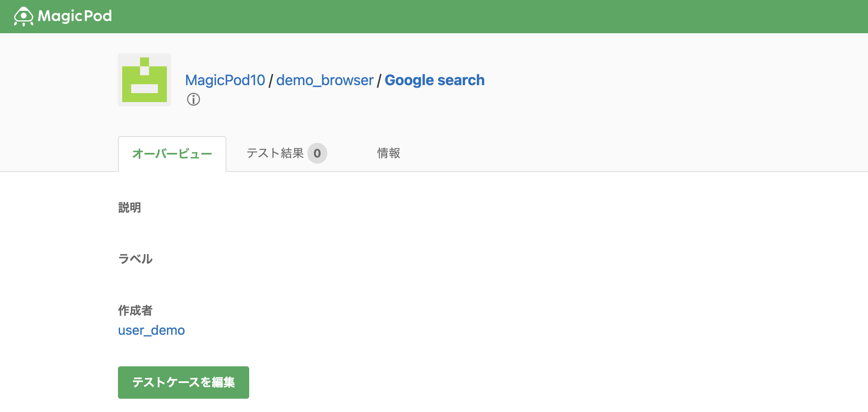This screenshot has height=412, width=868.
Task: Select the オーバービュー tab
Action: (172, 154)
